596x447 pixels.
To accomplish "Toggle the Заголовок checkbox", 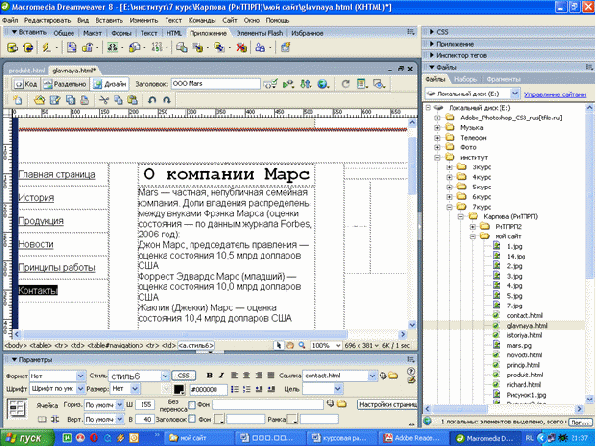I will click(192, 419).
